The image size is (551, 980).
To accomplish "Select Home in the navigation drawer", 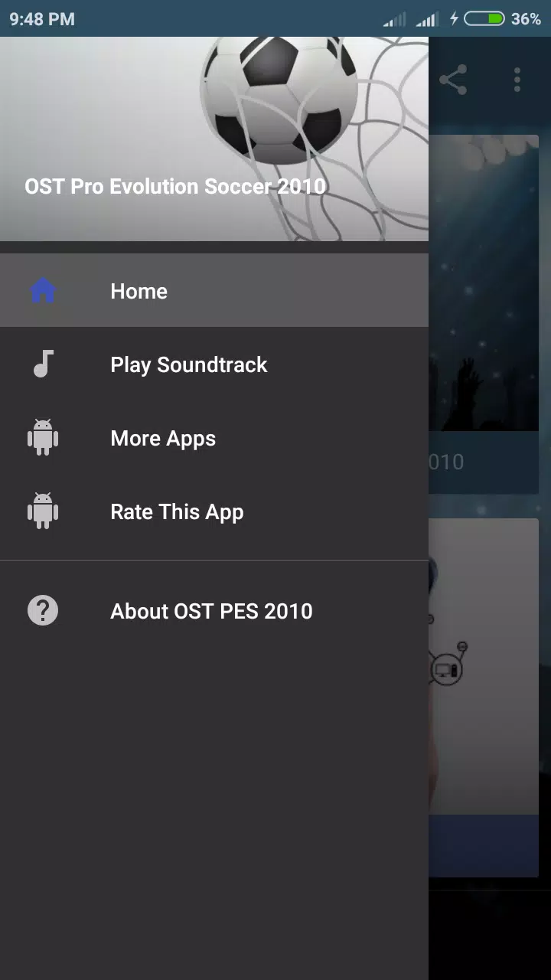I will tap(214, 291).
